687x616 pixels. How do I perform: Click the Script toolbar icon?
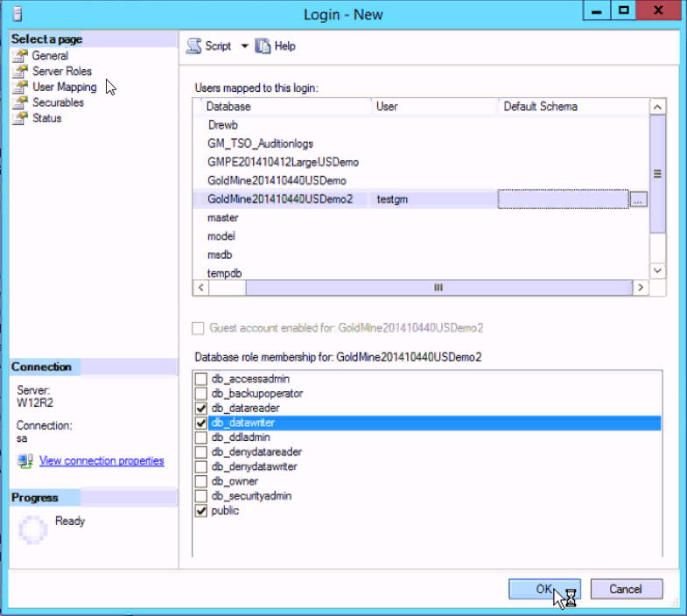coord(194,46)
